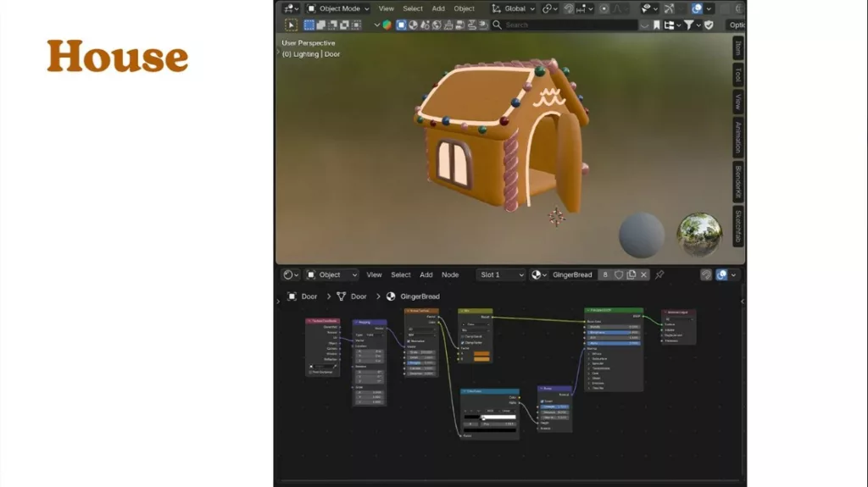The image size is (868, 487).
Task: Open the viewport Object menu
Action: pos(464,8)
